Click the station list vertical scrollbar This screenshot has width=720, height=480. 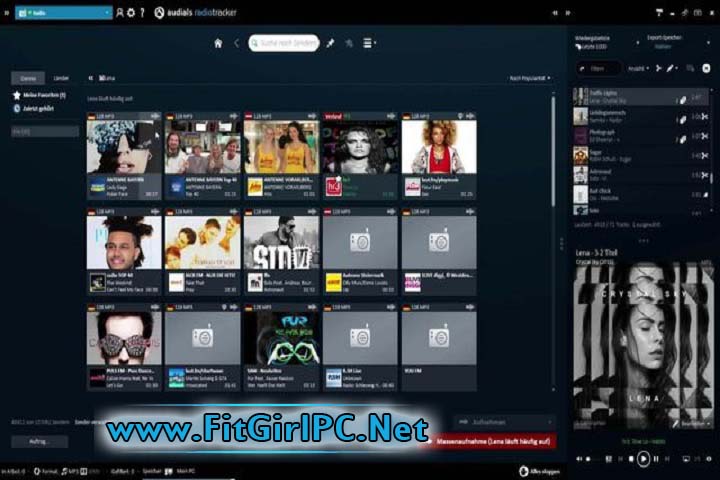click(553, 150)
